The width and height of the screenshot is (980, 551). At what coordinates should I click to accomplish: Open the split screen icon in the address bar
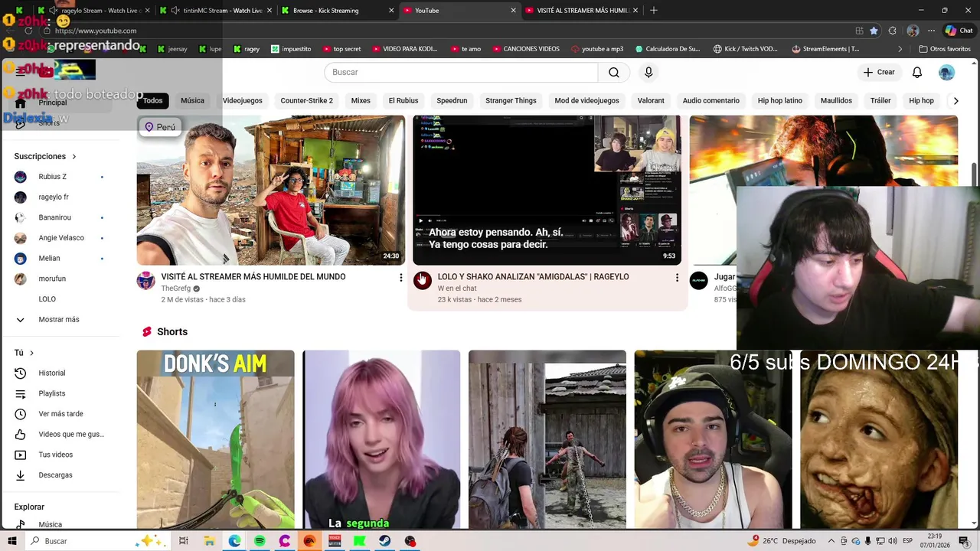pyautogui.click(x=859, y=31)
